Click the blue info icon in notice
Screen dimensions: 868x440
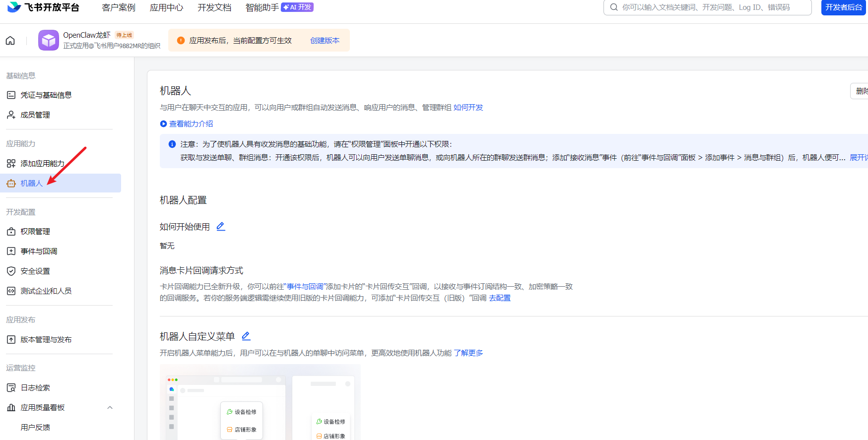172,144
